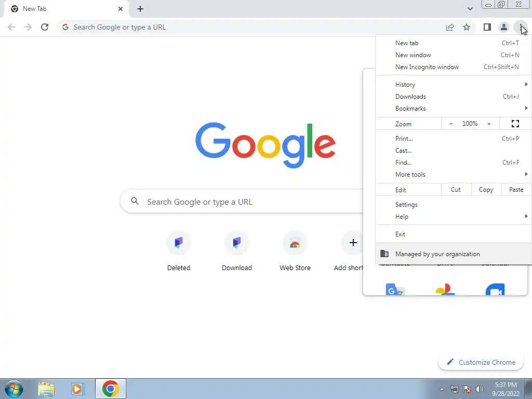Open Google Translate app icon in launcher
Screen dimensions: 532x399
click(x=395, y=289)
